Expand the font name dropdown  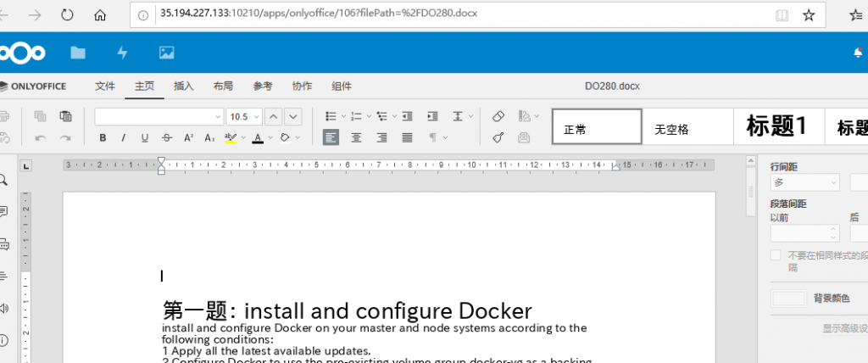pyautogui.click(x=216, y=116)
